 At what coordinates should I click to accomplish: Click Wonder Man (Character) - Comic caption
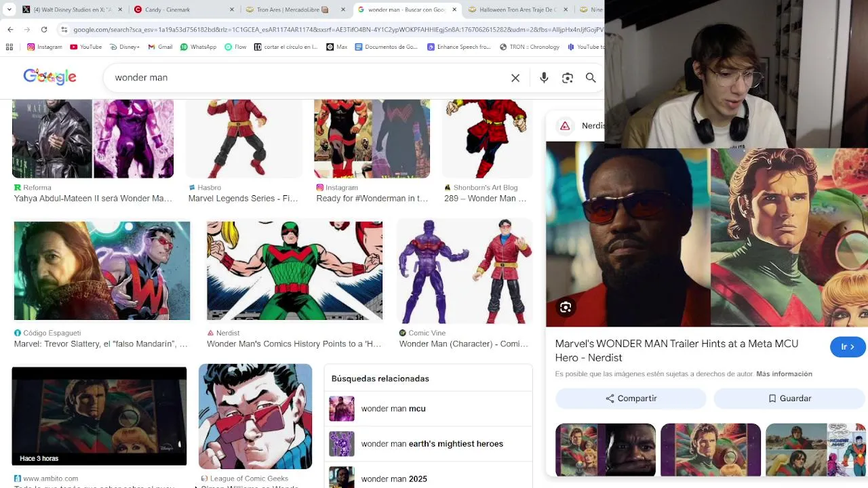[464, 344]
